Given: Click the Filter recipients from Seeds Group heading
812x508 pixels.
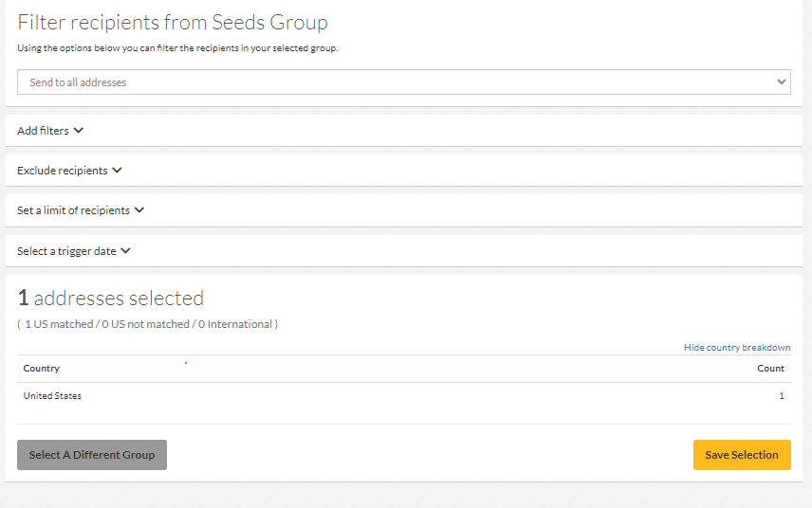Looking at the screenshot, I should click(x=173, y=23).
